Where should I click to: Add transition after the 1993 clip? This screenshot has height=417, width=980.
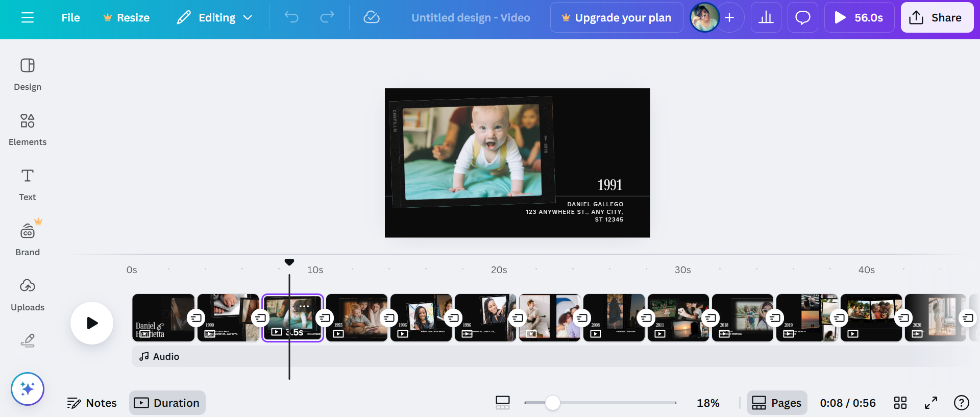click(389, 318)
